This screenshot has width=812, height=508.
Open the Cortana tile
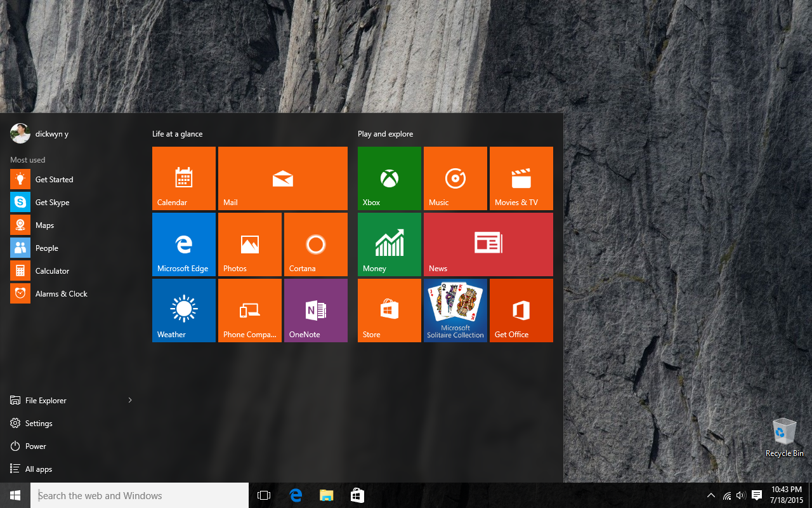(316, 244)
